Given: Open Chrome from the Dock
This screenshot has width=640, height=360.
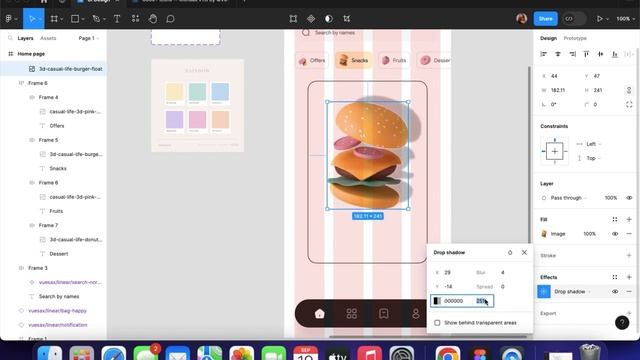Looking at the screenshot, I should (x=448, y=354).
